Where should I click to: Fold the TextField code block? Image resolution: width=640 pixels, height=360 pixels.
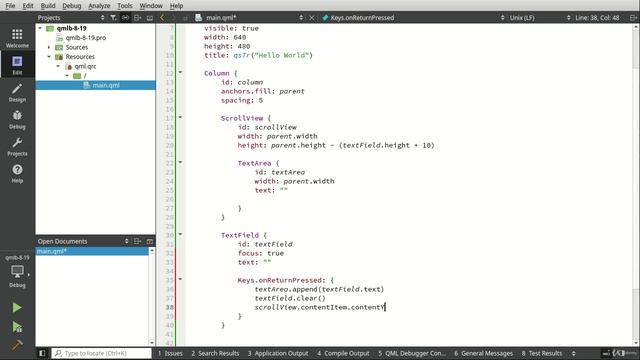(180, 235)
